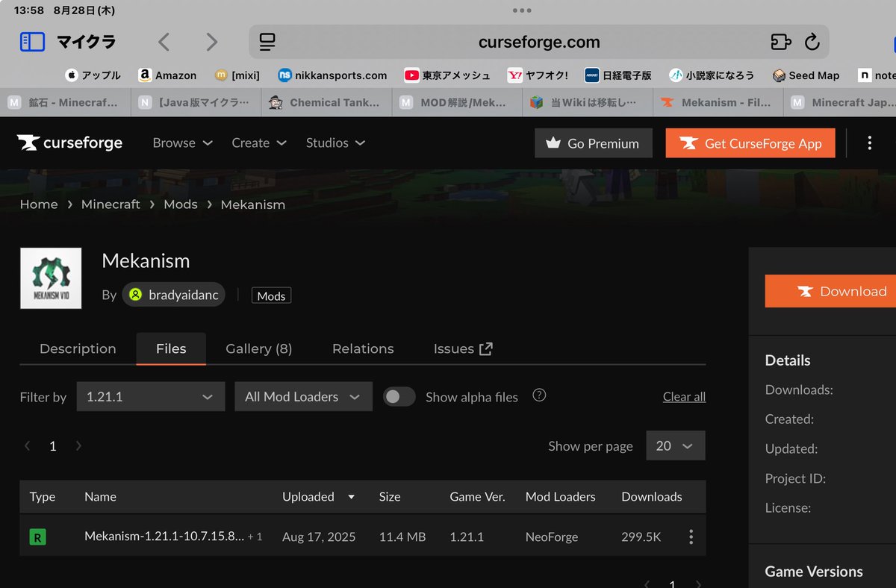This screenshot has width=896, height=588.
Task: Open the 日経電子版 bookmark
Action: 618,75
